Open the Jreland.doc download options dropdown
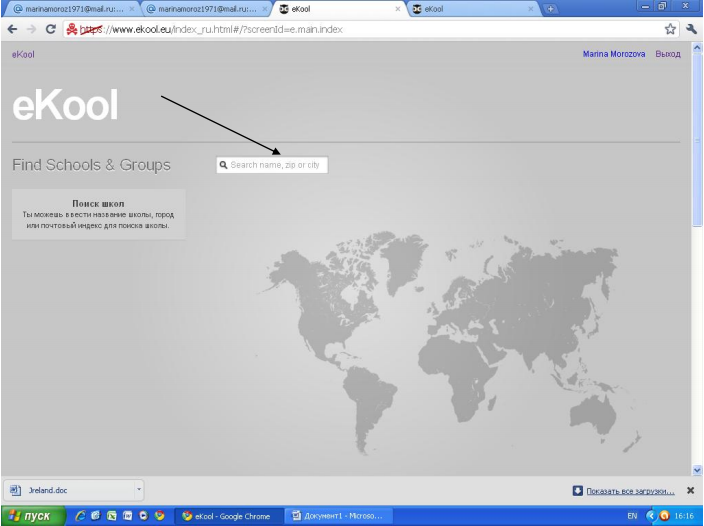The height and width of the screenshot is (526, 704). point(139,490)
